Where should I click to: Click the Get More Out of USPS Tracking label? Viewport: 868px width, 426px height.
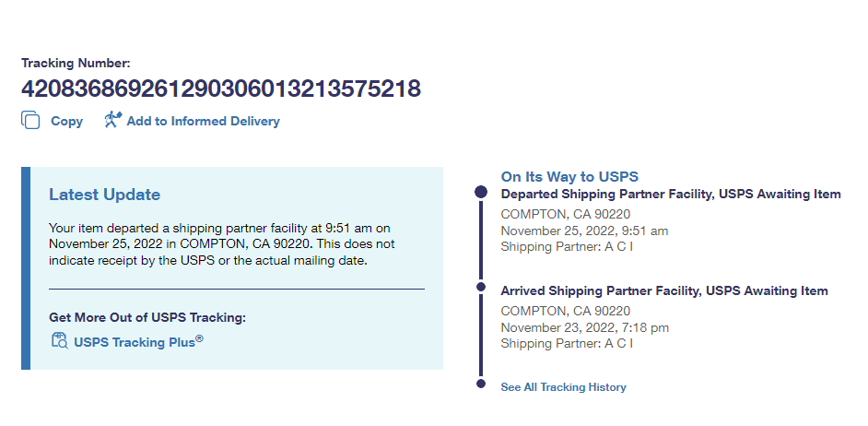click(x=147, y=318)
